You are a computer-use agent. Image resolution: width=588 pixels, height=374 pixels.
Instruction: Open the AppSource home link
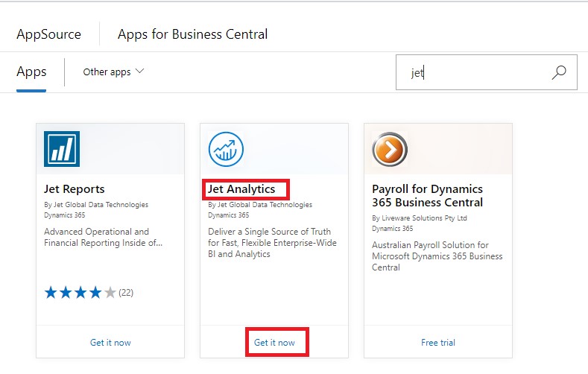point(48,34)
